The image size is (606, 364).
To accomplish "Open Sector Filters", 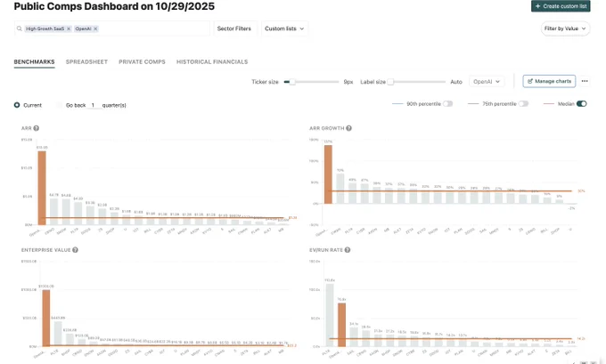I will [x=233, y=28].
